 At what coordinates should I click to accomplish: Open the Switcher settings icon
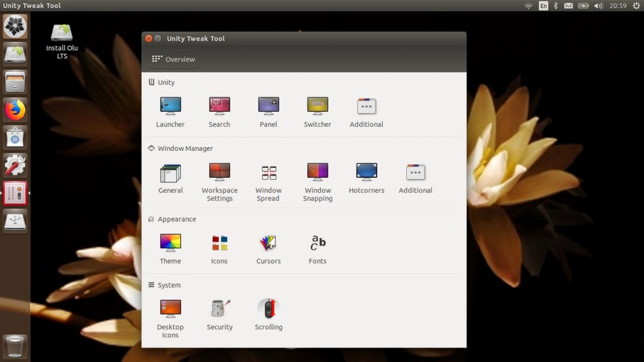click(318, 112)
